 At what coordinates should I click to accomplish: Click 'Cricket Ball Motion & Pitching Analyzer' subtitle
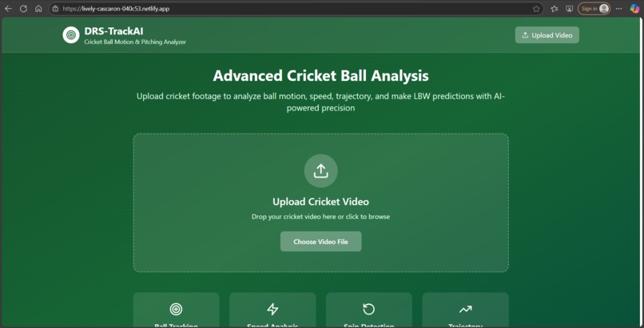point(135,42)
